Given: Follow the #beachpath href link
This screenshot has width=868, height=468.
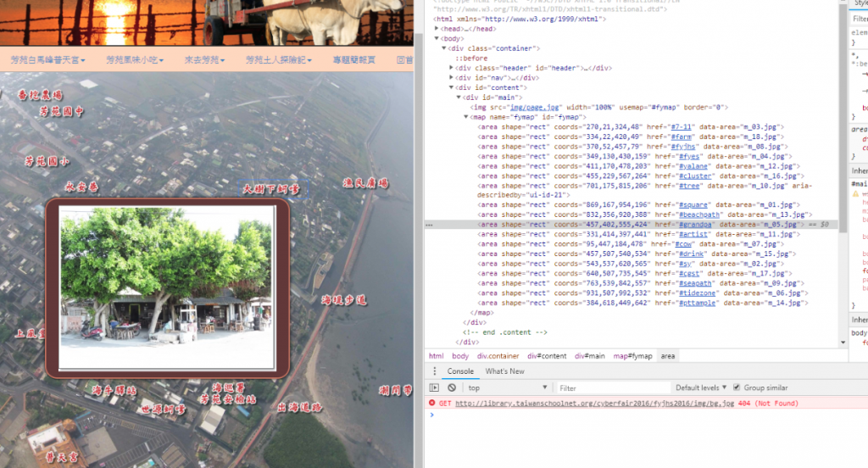Looking at the screenshot, I should 699,214.
